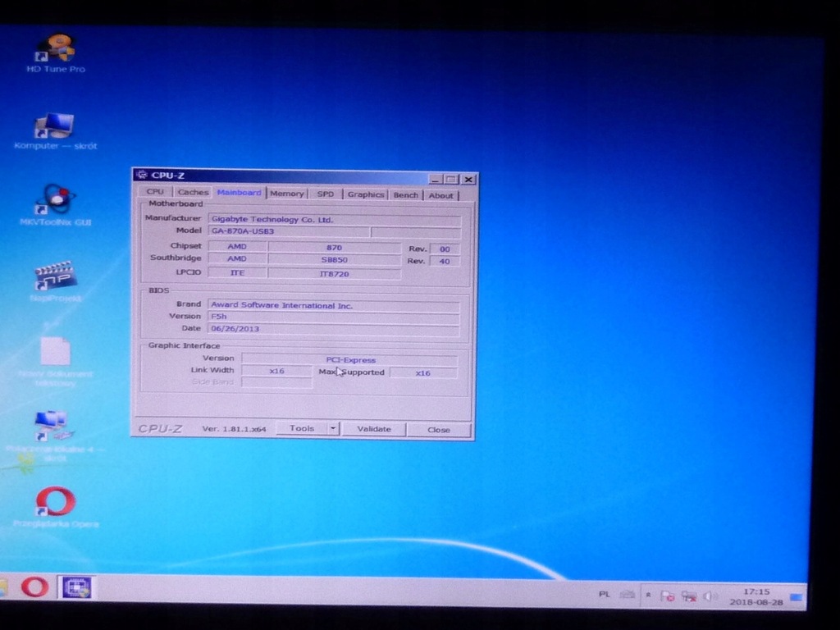Viewport: 840px width, 630px height.
Task: Click the network icon in system tray
Action: (689, 596)
